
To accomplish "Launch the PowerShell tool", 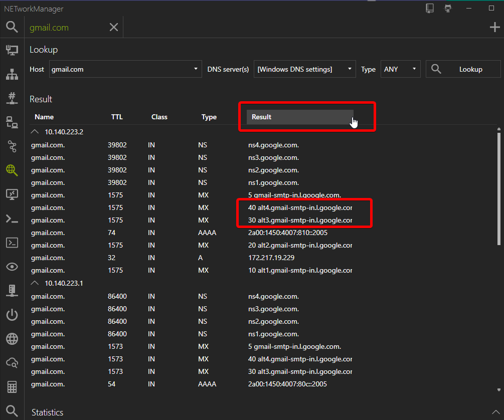I will tap(12, 218).
